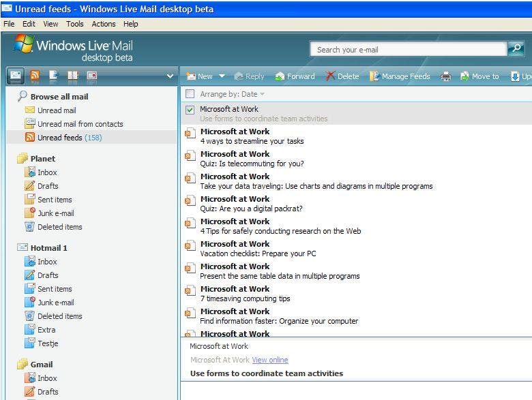Open the Help menu

tap(131, 24)
